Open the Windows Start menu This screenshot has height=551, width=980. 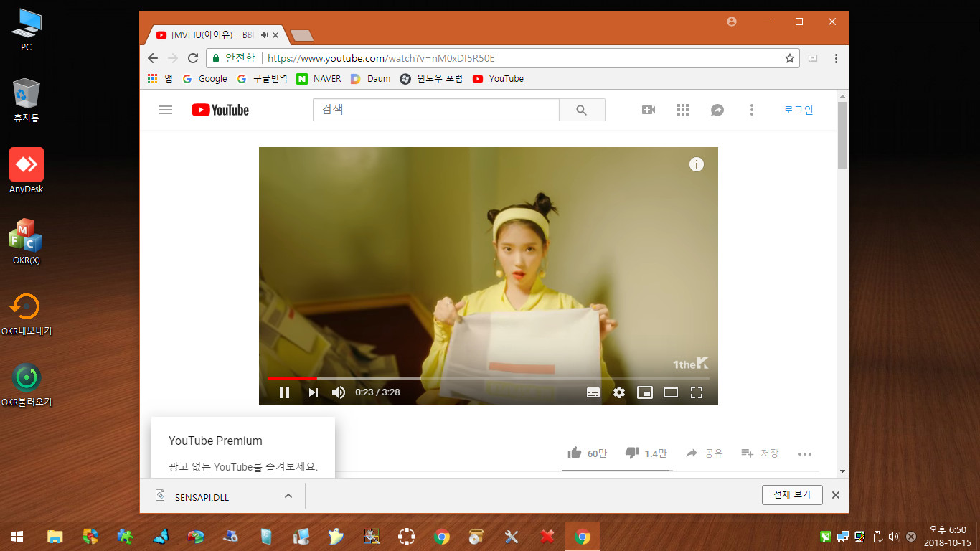(x=17, y=536)
